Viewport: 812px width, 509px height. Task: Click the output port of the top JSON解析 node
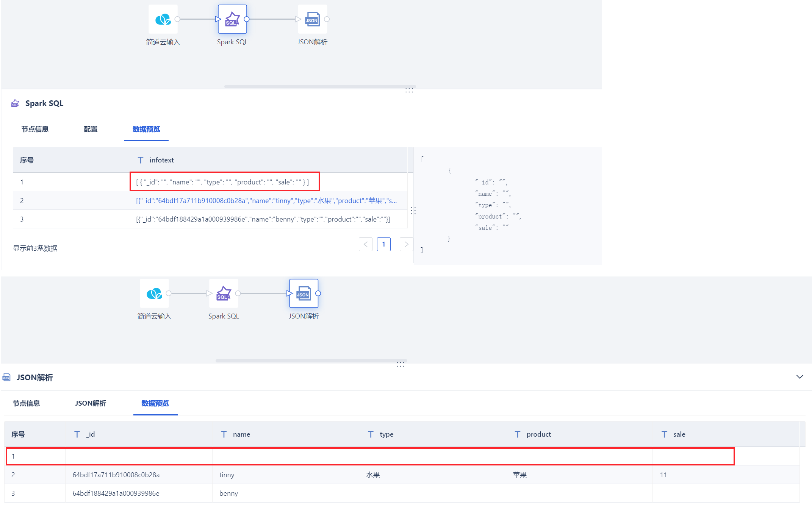click(327, 19)
